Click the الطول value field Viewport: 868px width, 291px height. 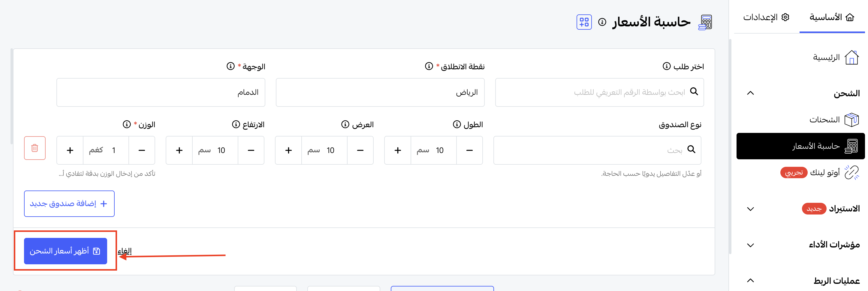click(434, 150)
